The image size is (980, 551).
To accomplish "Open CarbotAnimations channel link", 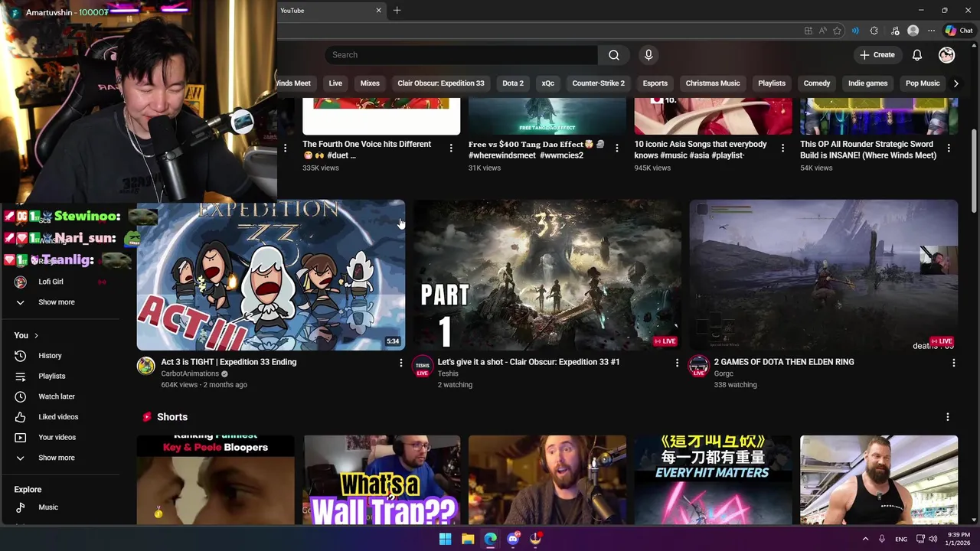I will pos(190,374).
